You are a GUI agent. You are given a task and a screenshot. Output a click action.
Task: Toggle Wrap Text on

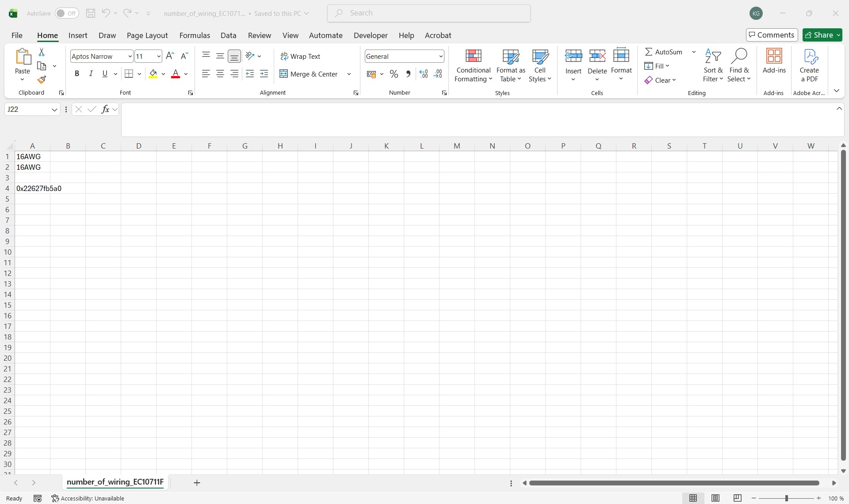click(x=300, y=56)
